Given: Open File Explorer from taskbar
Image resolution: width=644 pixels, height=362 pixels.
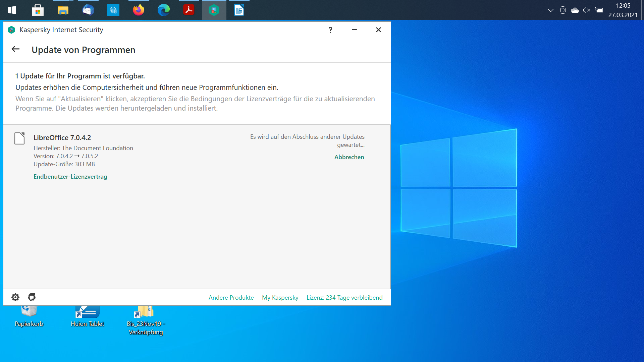Looking at the screenshot, I should (63, 10).
